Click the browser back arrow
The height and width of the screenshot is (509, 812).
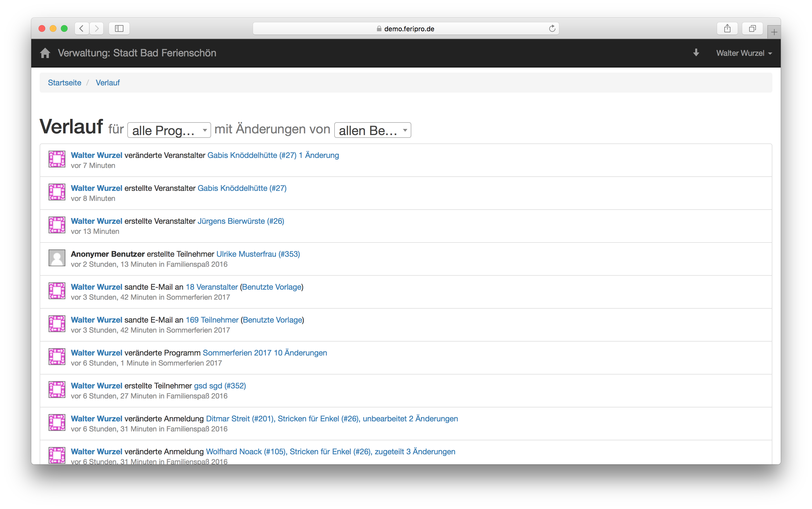pos(82,29)
